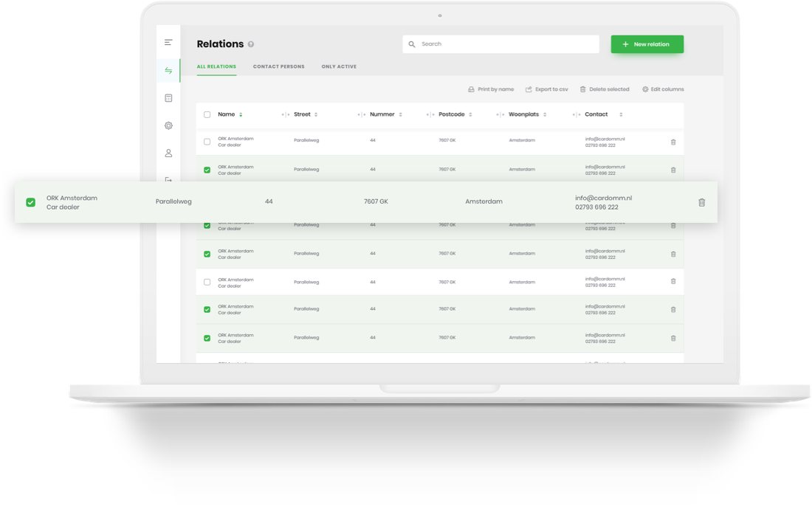Click 'info@cardomm.nl' in the enlarged highlighted row
The width and height of the screenshot is (812, 512).
coord(603,198)
